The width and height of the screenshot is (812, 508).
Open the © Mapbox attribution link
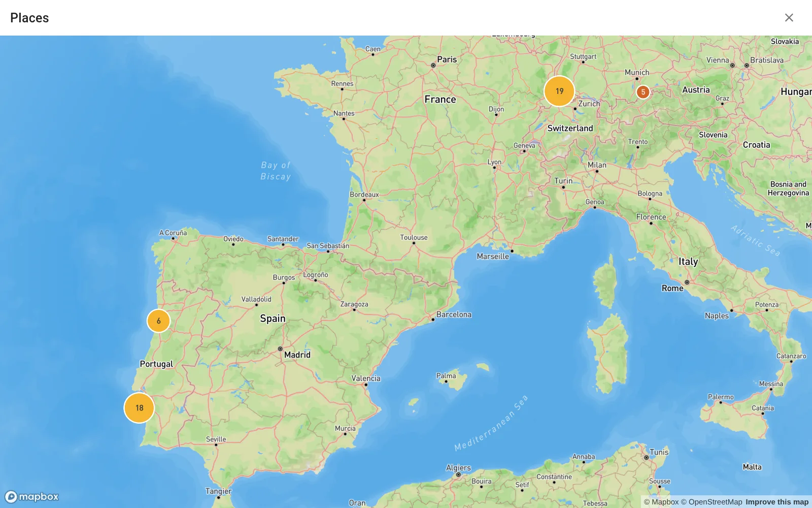coord(661,502)
